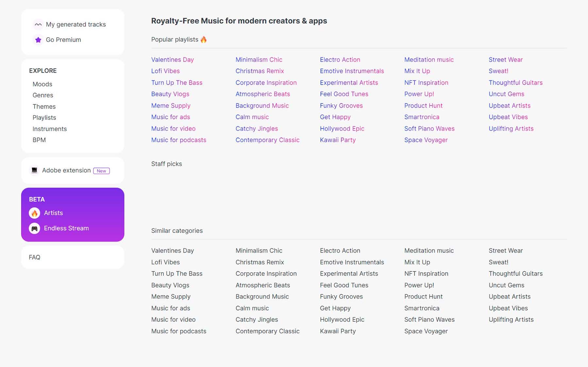The height and width of the screenshot is (367, 588).
Task: Click the New badge beside Adobe extension
Action: (102, 171)
